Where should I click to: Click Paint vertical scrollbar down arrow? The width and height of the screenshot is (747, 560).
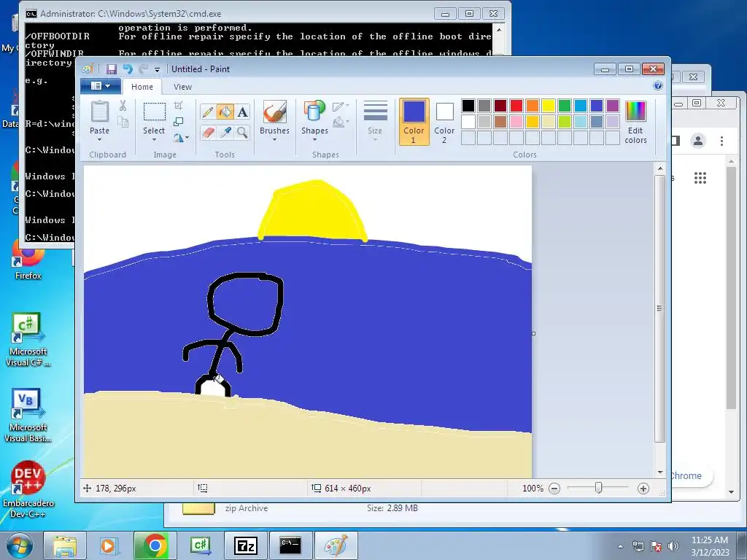[x=659, y=472]
